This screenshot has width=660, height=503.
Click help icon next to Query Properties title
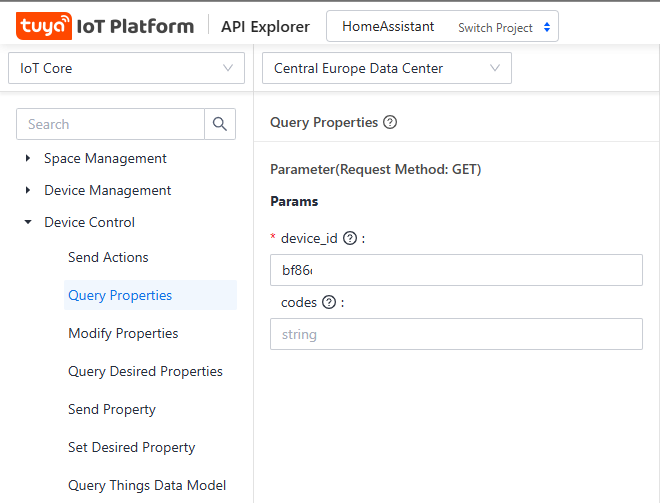pos(390,122)
